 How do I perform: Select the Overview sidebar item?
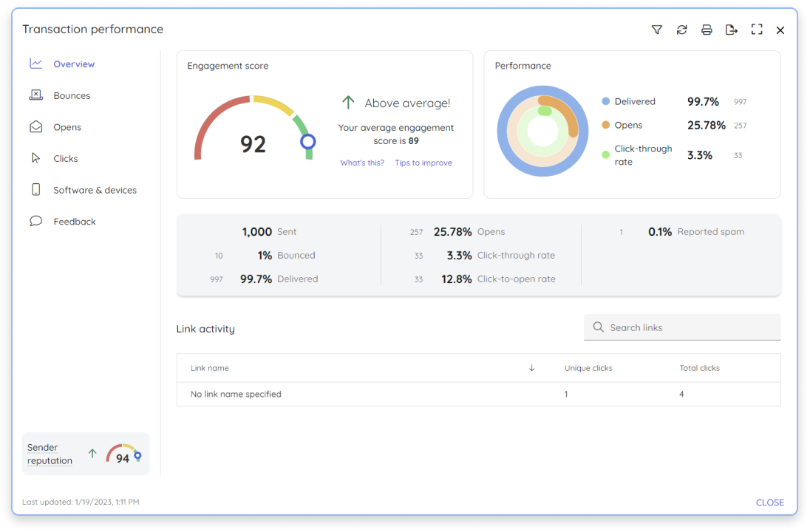point(74,64)
